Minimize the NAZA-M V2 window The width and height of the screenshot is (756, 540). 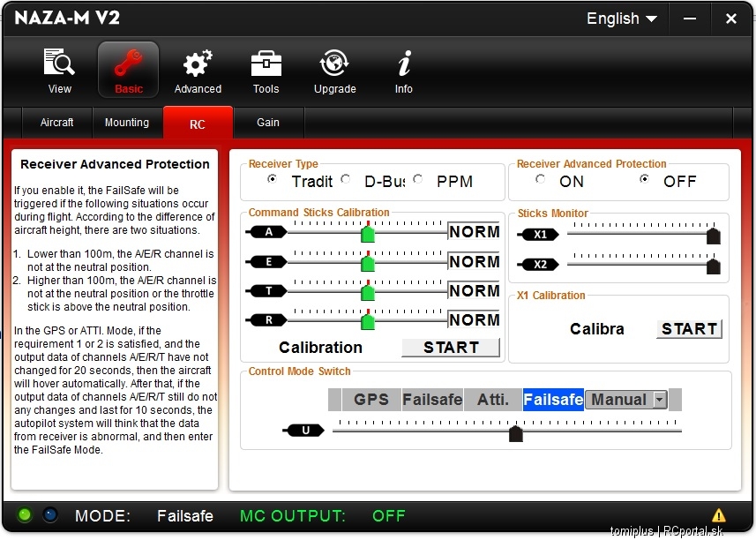pos(690,19)
